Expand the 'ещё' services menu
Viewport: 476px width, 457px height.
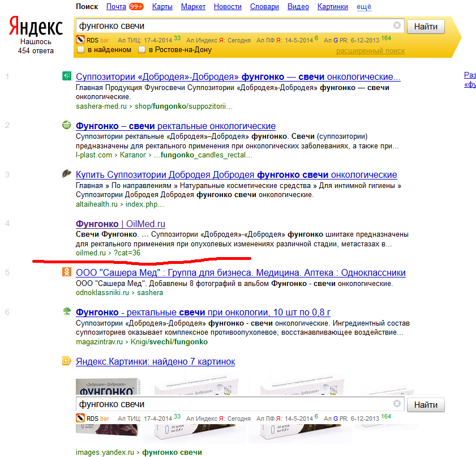[364, 7]
